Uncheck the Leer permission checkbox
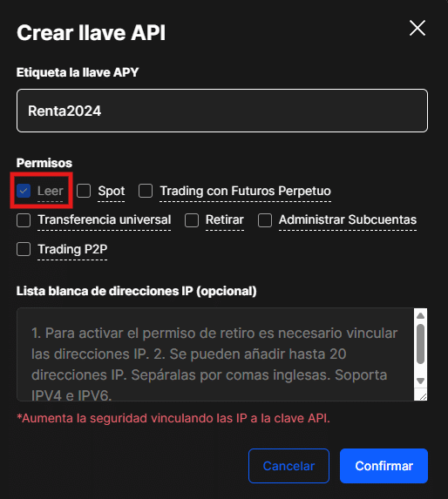448x499 pixels. 24,191
